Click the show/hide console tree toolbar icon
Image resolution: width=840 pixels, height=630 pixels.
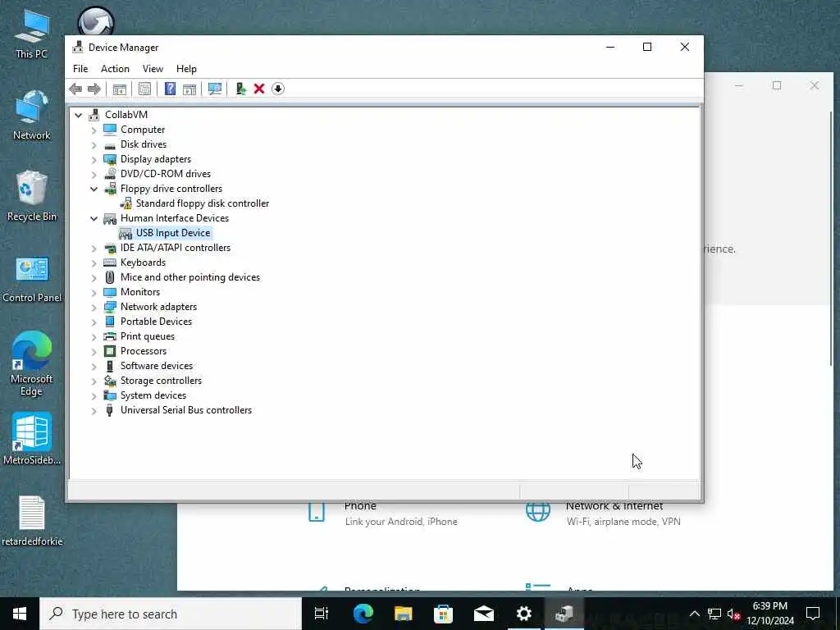120,89
